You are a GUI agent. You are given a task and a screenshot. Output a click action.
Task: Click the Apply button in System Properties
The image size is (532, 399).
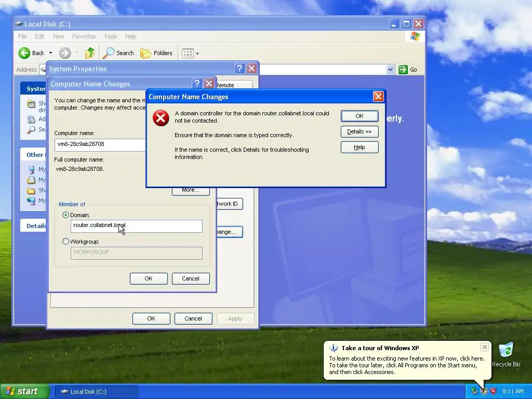pyautogui.click(x=235, y=318)
